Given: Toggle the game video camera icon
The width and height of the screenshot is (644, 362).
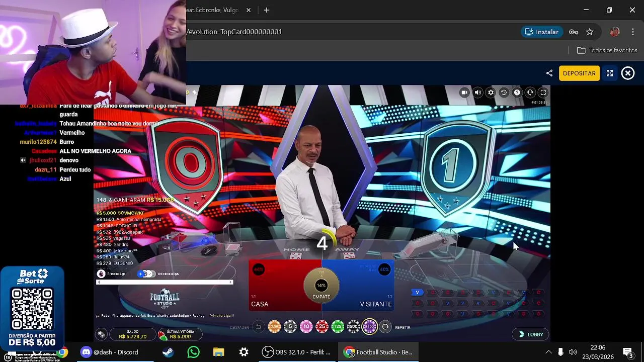Looking at the screenshot, I should pos(464,93).
